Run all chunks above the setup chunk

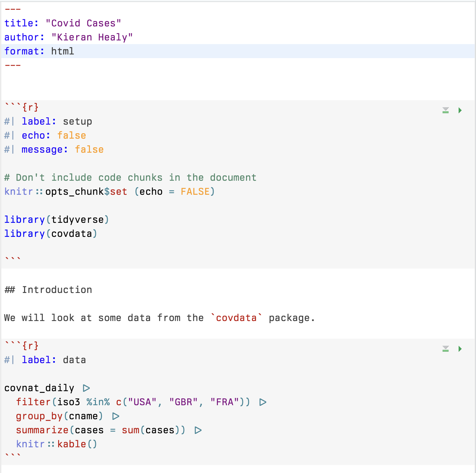pyautogui.click(x=446, y=111)
